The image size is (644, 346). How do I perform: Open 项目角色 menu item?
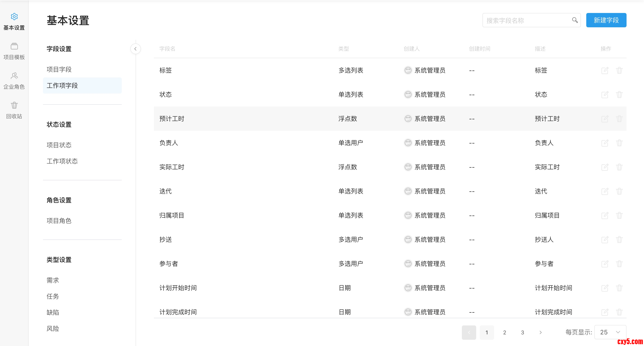(x=59, y=220)
